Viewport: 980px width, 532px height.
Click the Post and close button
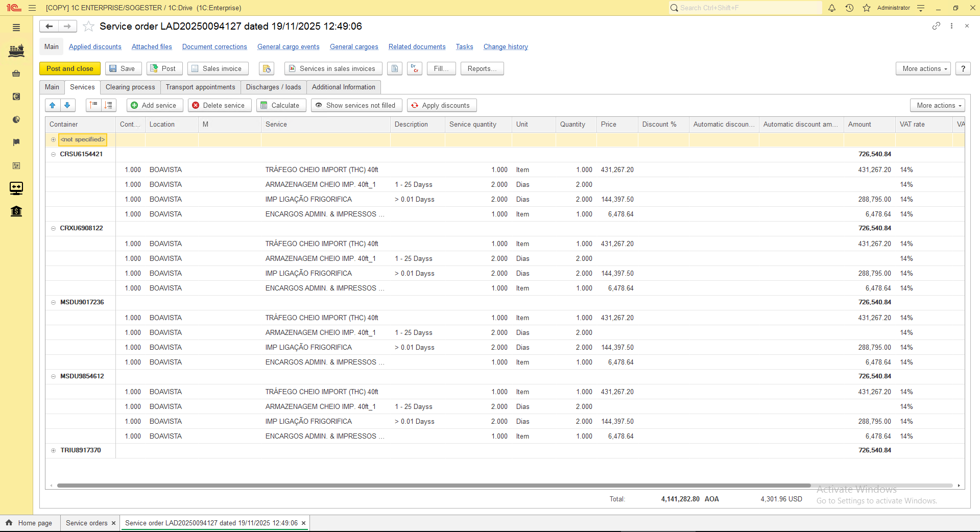pyautogui.click(x=70, y=68)
